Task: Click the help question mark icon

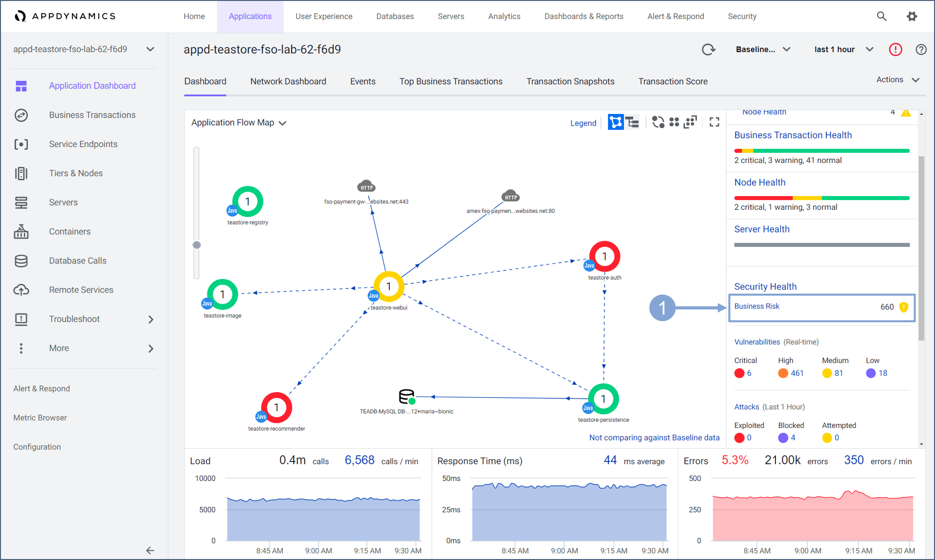Action: 921,49
